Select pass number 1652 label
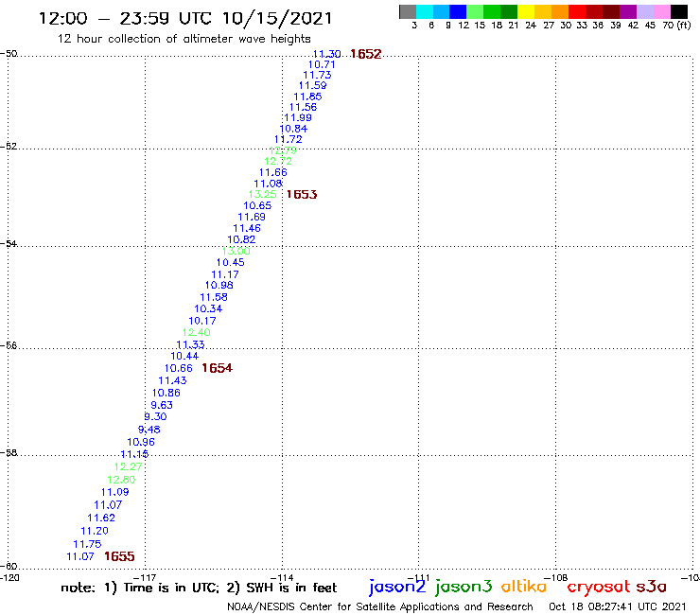Viewport: 700px width, 615px height. [366, 54]
